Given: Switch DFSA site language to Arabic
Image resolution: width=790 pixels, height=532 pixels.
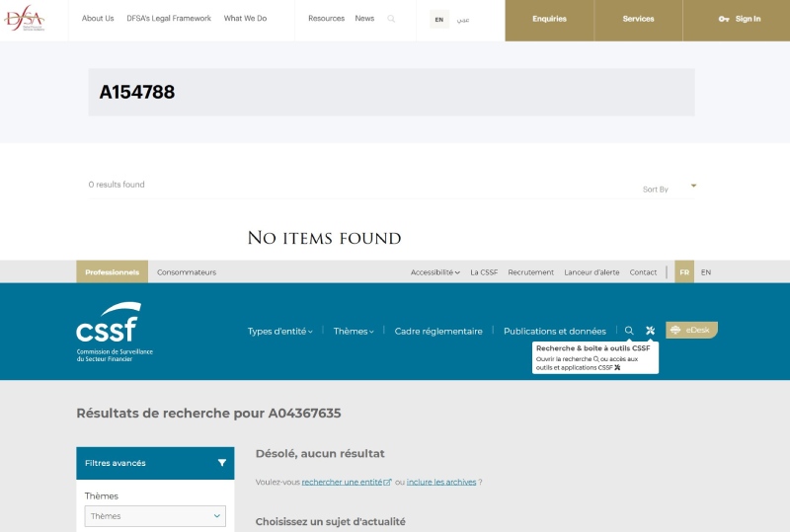Looking at the screenshot, I should (463, 20).
